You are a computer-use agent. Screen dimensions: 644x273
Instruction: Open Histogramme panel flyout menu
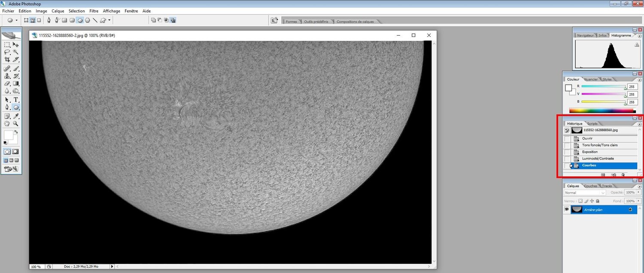tap(640, 36)
